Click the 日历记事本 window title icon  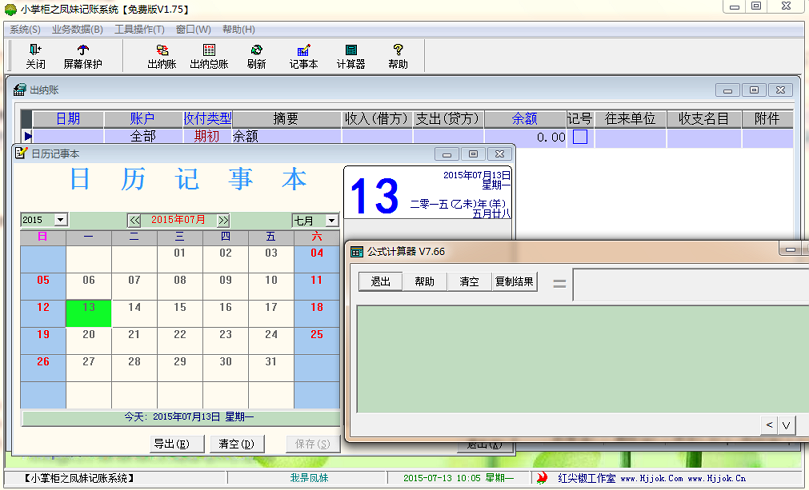coord(21,153)
